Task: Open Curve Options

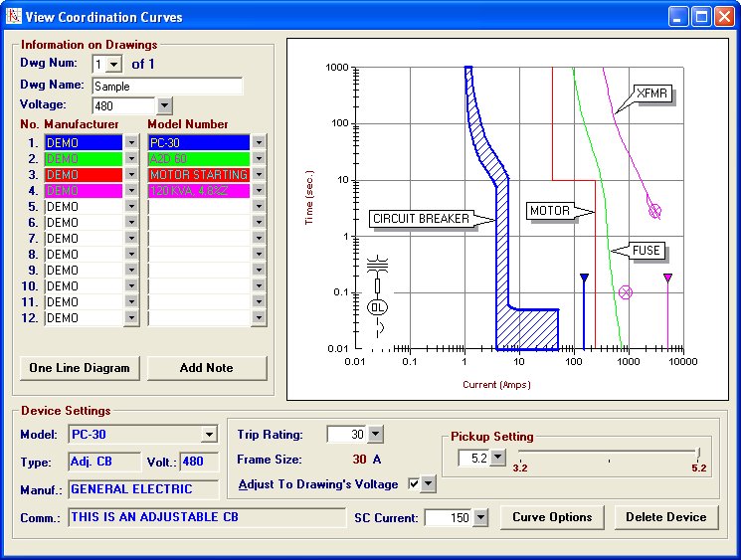Action: coord(552,517)
